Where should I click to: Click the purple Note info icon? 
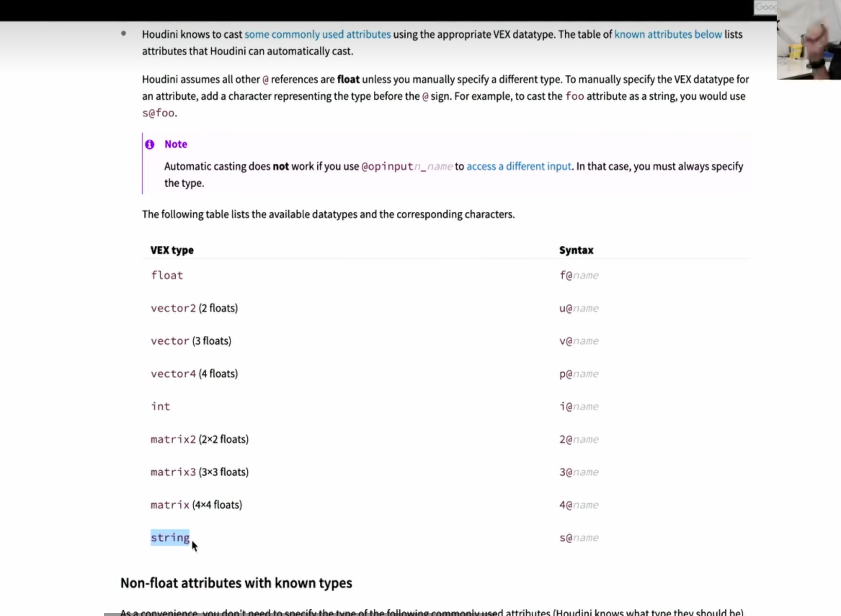coord(150,144)
